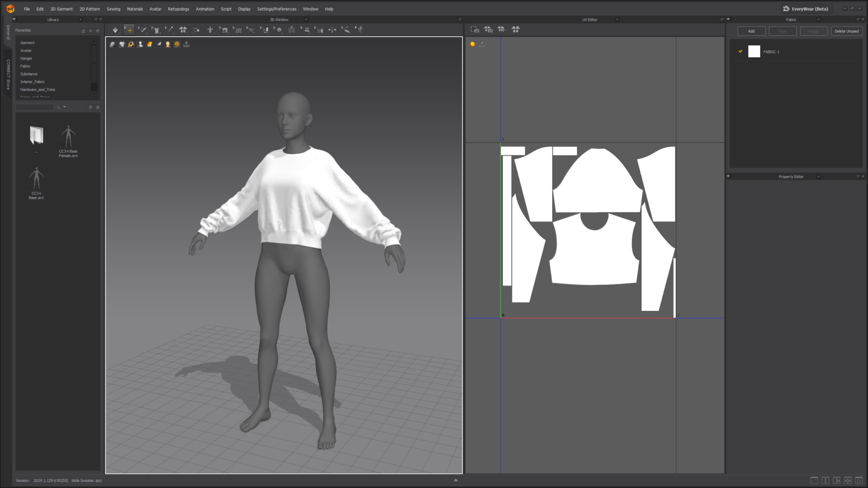Select the Simulate tool in the 3D toolbar
The width and height of the screenshot is (868, 488).
point(115,29)
